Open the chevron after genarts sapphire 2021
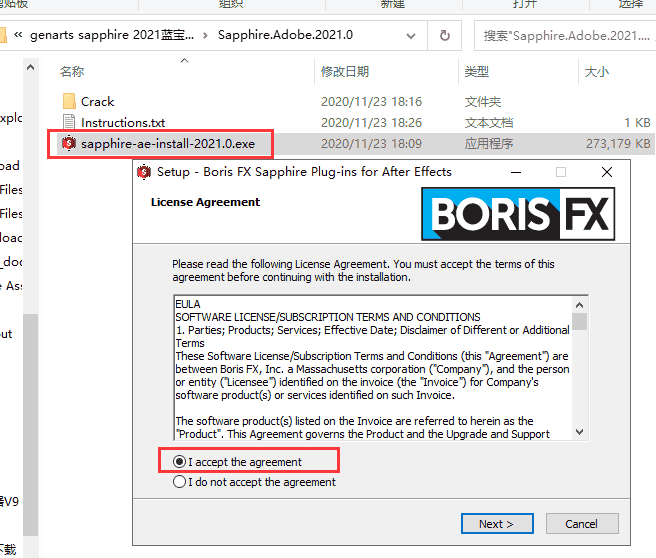This screenshot has width=656, height=558. tap(205, 36)
